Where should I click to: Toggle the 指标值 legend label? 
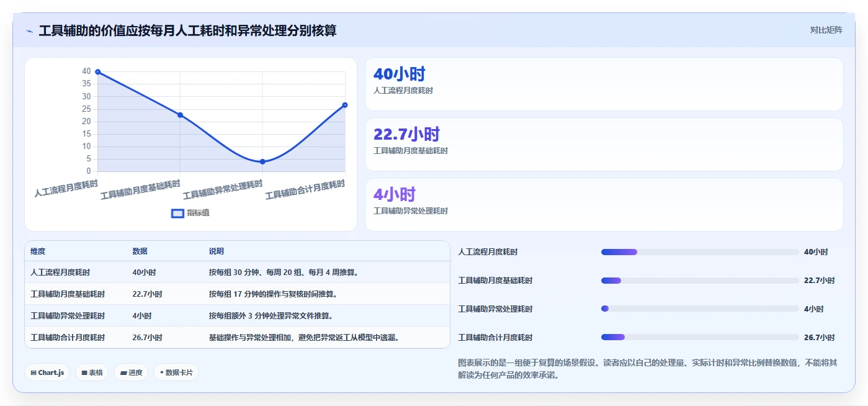click(x=199, y=213)
